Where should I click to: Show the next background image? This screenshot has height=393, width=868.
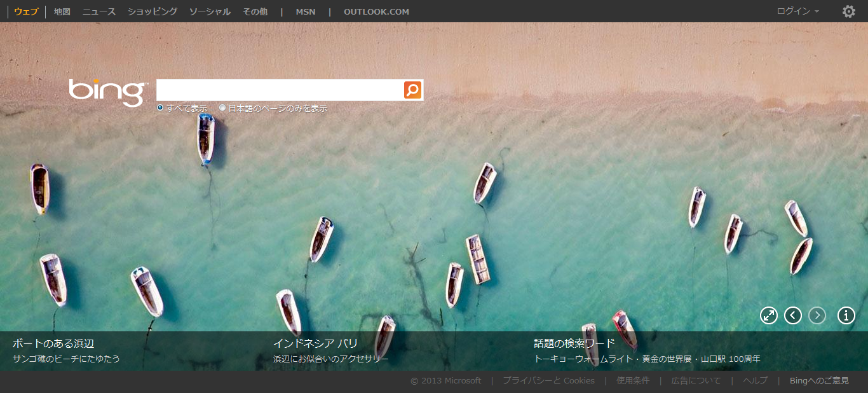(x=817, y=315)
